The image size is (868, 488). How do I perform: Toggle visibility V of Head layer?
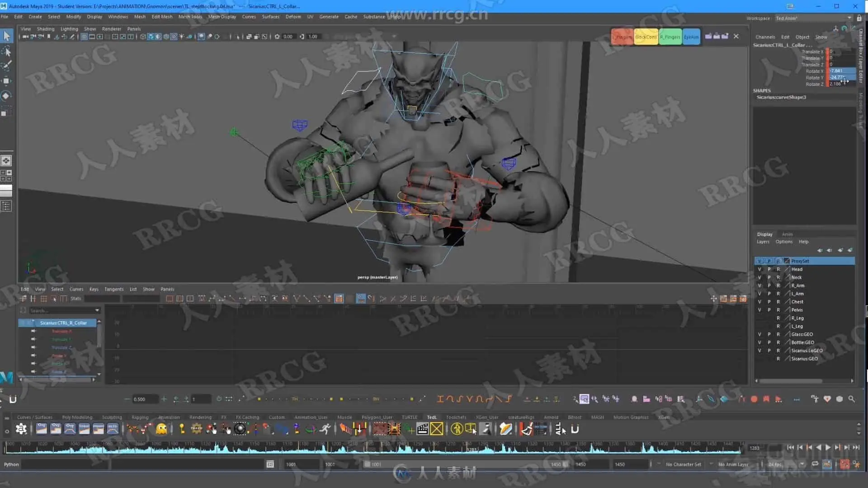click(759, 269)
